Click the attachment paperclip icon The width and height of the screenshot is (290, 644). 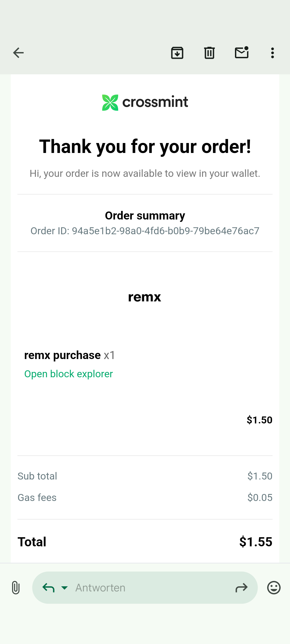point(16,588)
